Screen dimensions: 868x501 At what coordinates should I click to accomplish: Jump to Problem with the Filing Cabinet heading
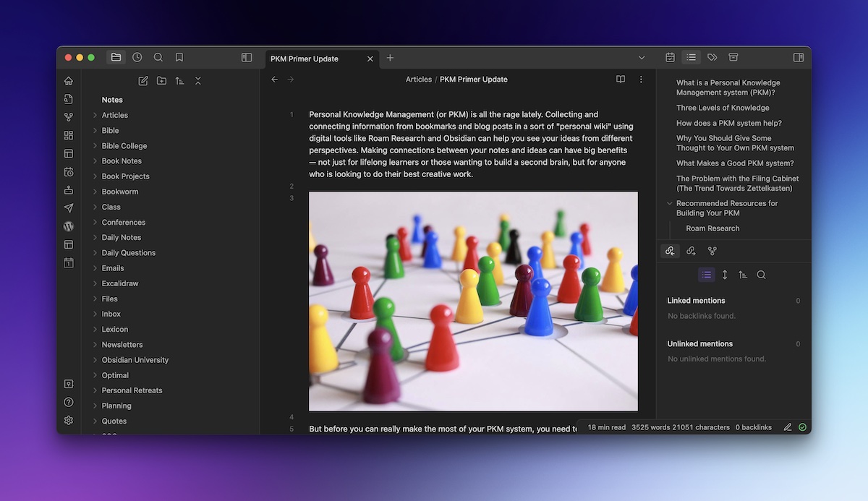point(738,184)
